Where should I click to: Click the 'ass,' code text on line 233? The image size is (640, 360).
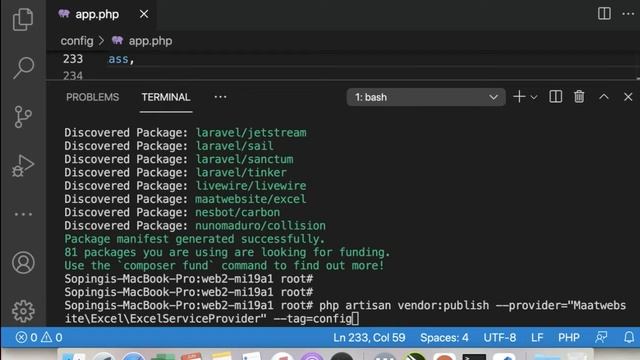tap(121, 59)
